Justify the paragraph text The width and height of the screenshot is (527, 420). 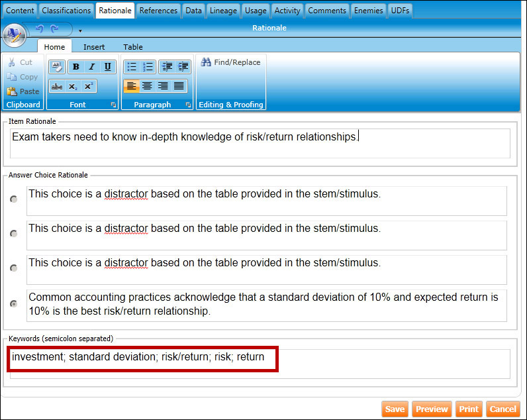(179, 86)
